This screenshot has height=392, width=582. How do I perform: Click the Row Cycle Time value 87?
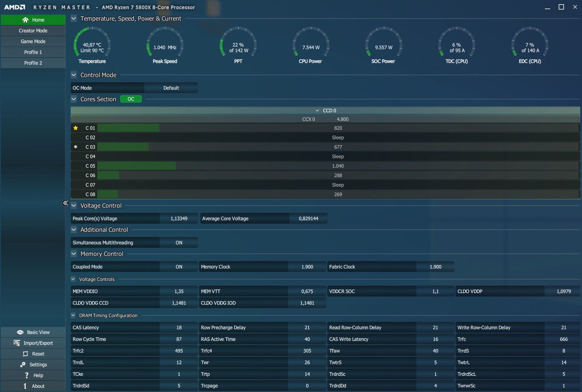point(179,339)
